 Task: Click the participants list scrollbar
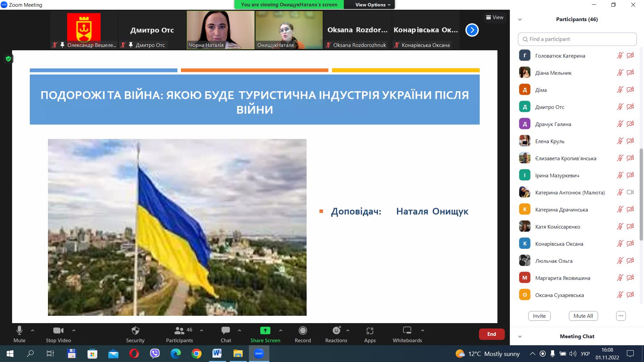641,194
